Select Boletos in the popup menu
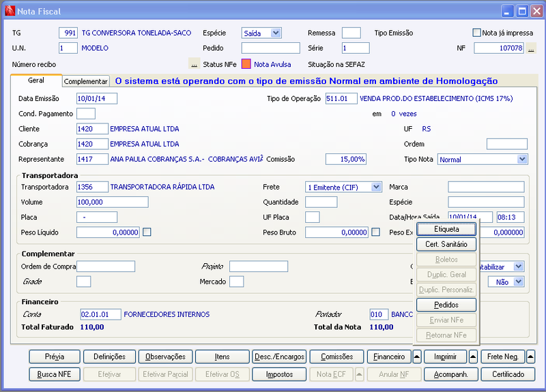Image resolution: width=546 pixels, height=392 pixels. 446,260
